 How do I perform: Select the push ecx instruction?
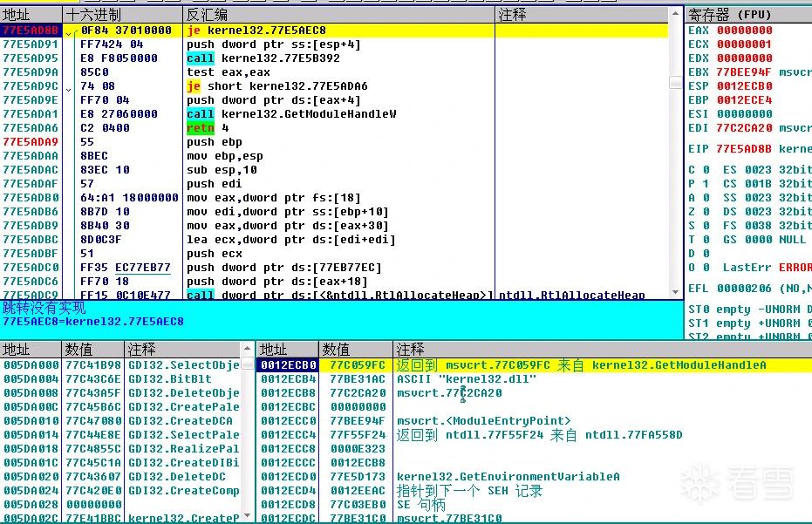coord(215,254)
